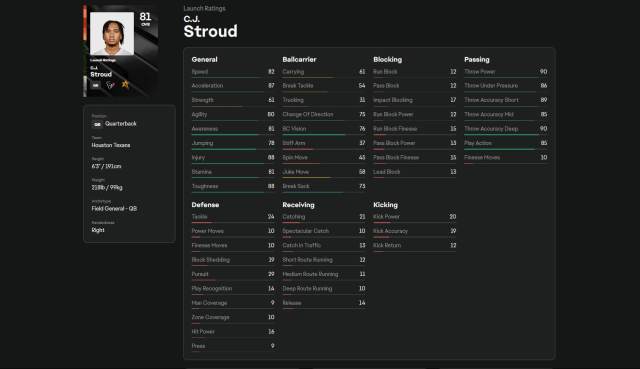Click the Strength rating row

[x=233, y=100]
